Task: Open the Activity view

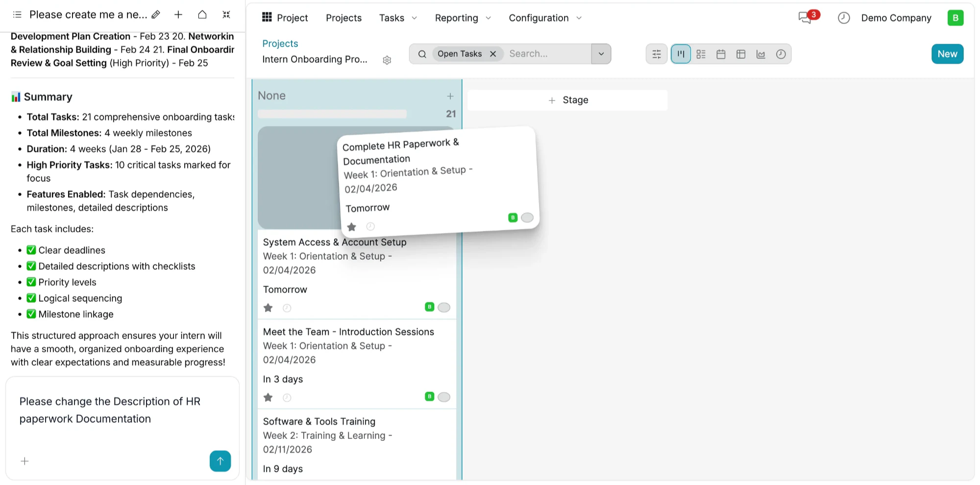Action: coord(781,54)
